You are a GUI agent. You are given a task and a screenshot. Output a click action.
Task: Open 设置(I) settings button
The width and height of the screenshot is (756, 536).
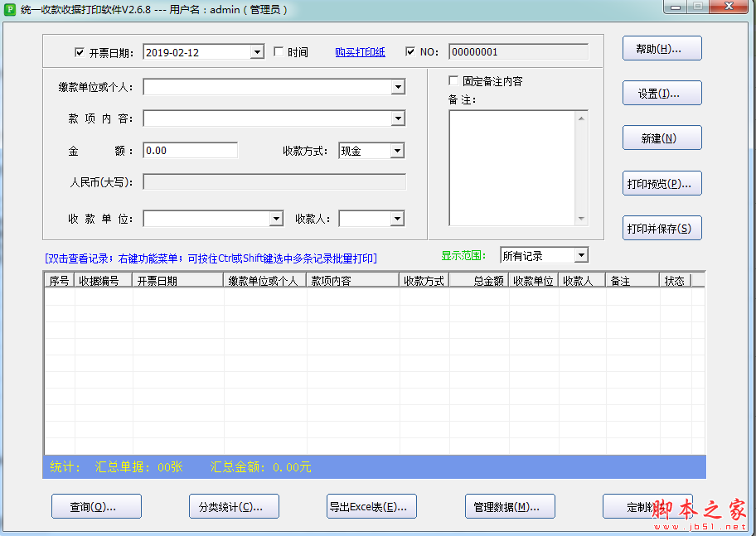(x=661, y=94)
